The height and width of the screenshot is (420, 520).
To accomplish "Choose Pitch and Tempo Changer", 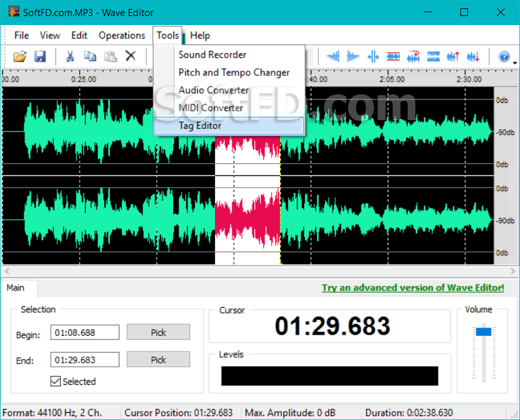I will point(229,73).
